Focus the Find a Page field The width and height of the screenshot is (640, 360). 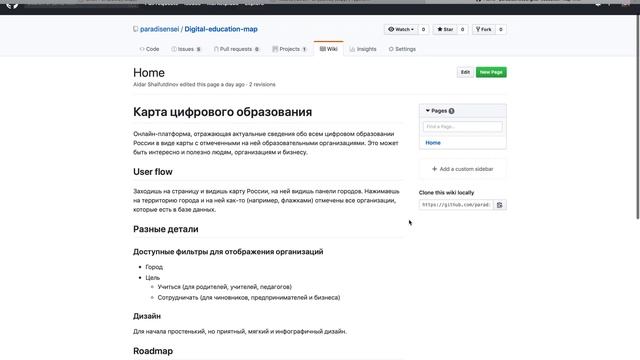pyautogui.click(x=462, y=127)
